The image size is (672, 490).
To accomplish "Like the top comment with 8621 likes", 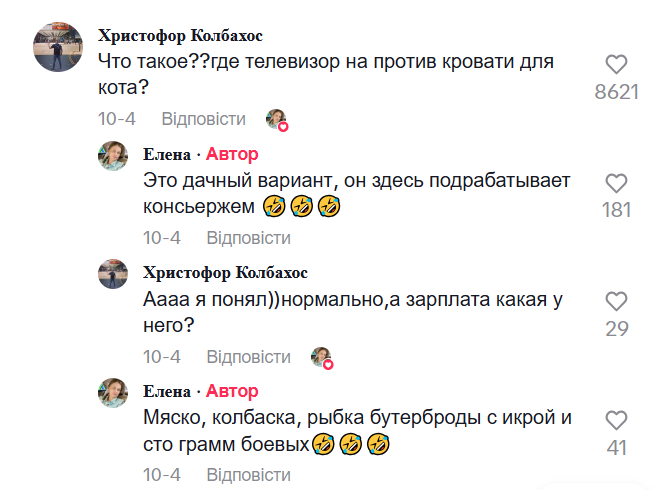I will pyautogui.click(x=617, y=65).
